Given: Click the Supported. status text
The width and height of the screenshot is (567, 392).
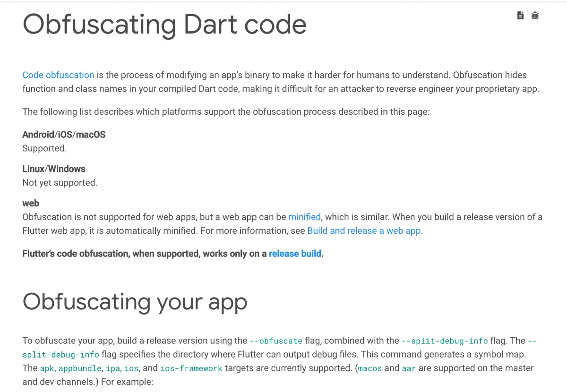Looking at the screenshot, I should click(x=44, y=148).
